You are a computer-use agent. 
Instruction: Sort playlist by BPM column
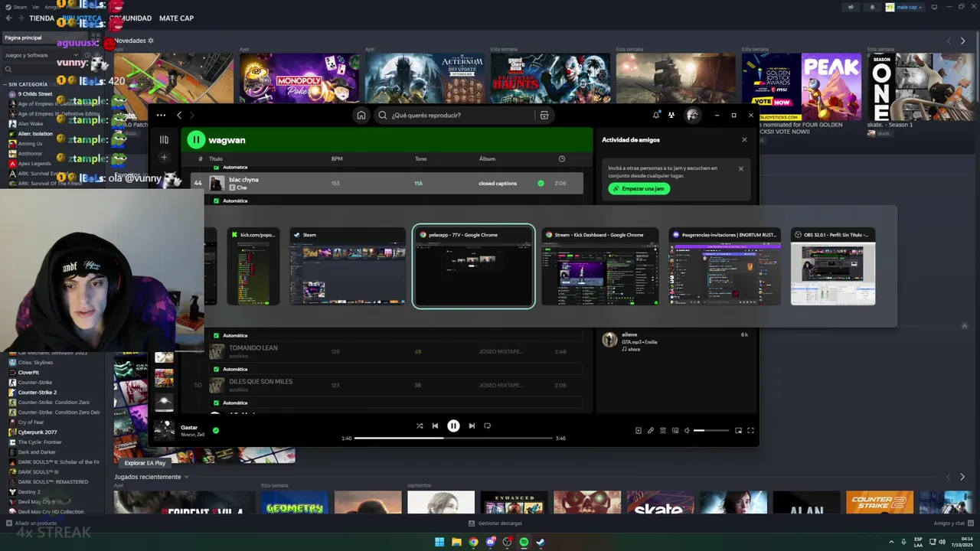click(x=337, y=158)
